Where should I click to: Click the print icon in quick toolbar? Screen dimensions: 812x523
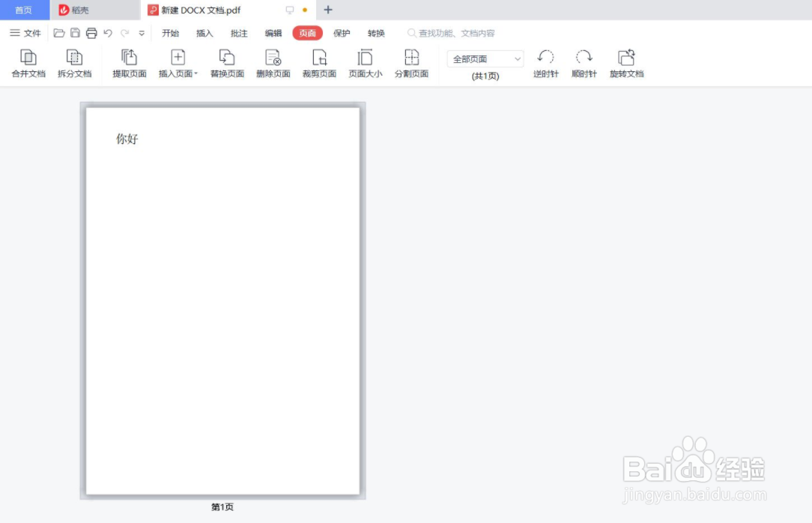pyautogui.click(x=91, y=33)
